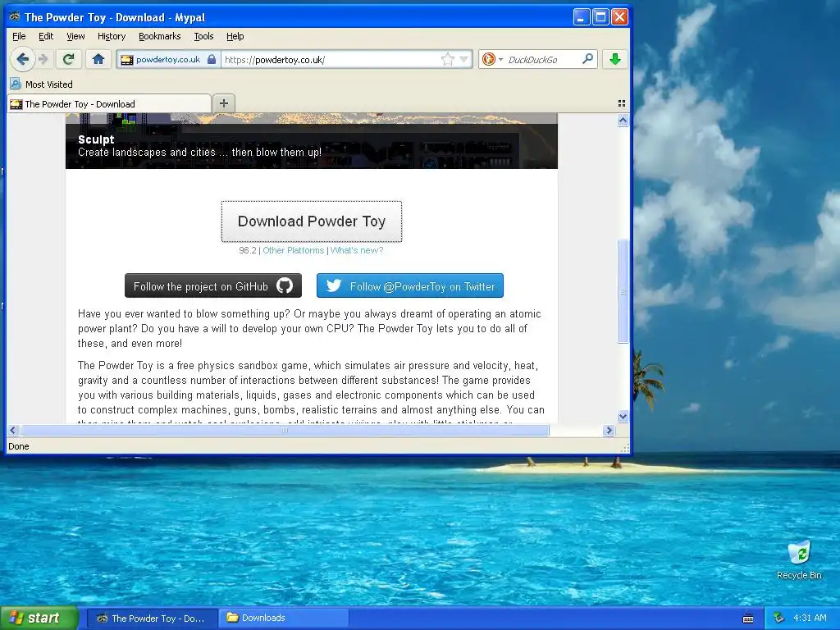Switch to the Downloads taskbar window

coord(284,619)
